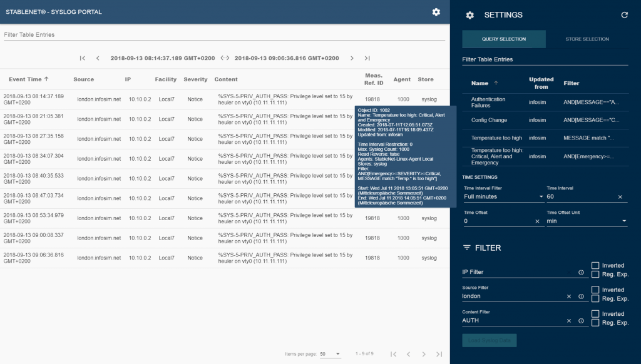Open the Time Interval Filter dropdown

pyautogui.click(x=503, y=197)
